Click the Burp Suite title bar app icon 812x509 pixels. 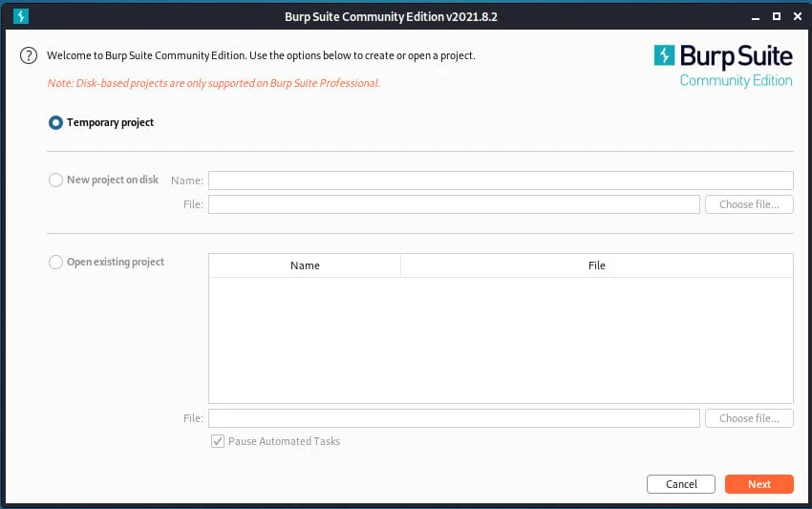click(21, 16)
